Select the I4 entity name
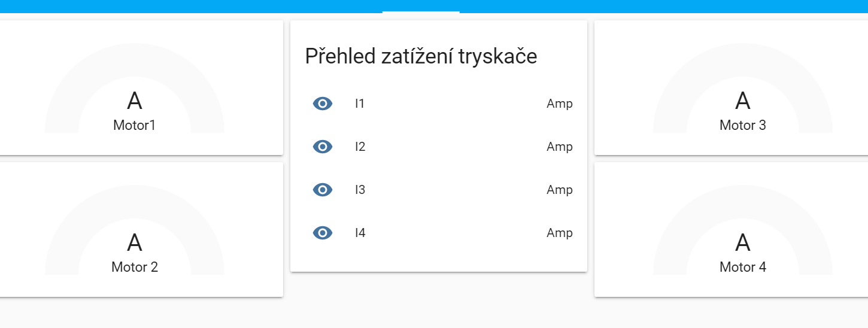 click(x=360, y=233)
